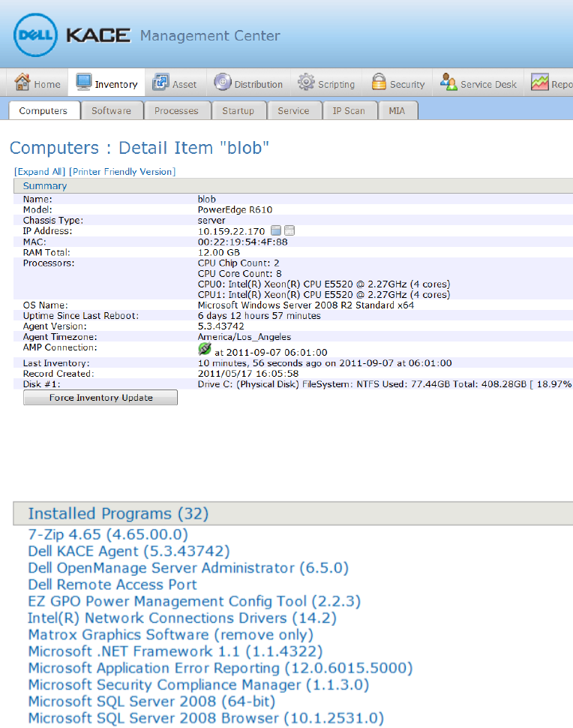Click the Inventory monitor icon
The image size is (573, 728).
[84, 82]
